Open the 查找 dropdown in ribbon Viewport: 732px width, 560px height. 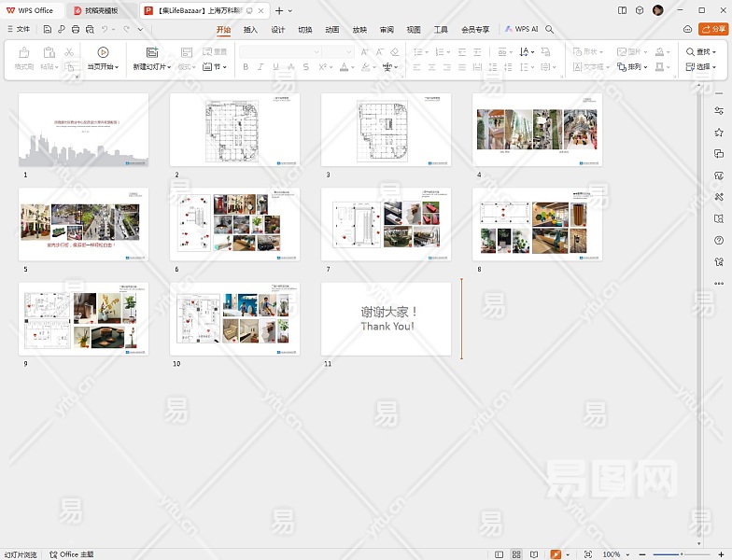703,52
